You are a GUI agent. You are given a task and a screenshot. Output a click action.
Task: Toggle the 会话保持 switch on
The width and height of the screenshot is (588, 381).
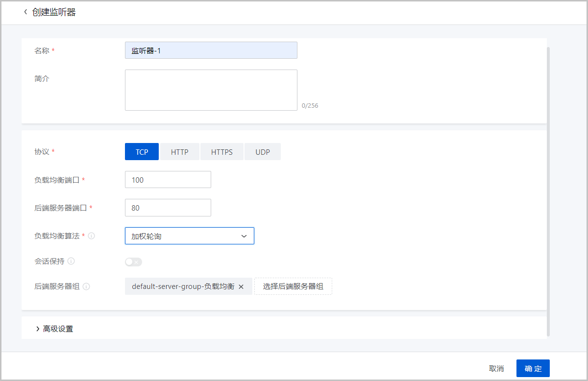(133, 262)
